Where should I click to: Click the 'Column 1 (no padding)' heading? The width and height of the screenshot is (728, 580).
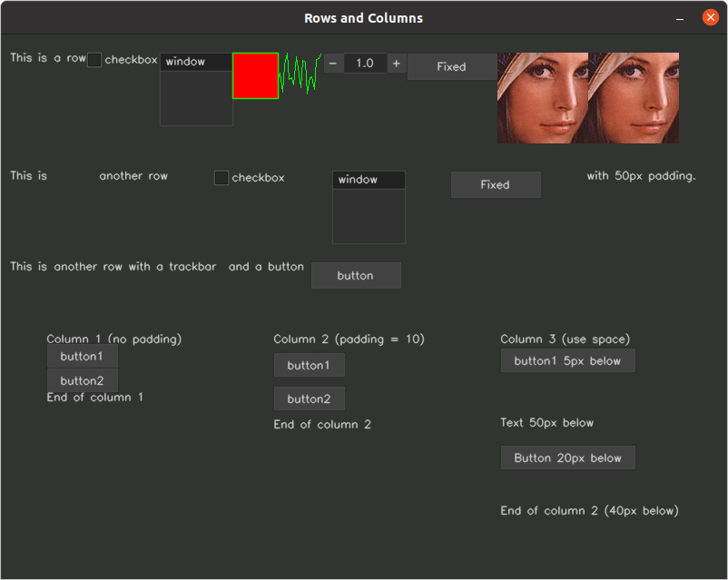[x=113, y=339]
